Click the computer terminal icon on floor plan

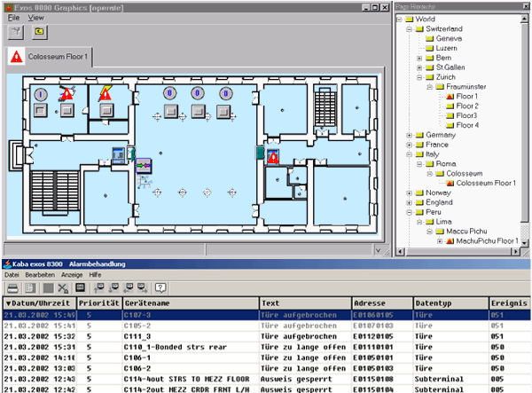119,155
